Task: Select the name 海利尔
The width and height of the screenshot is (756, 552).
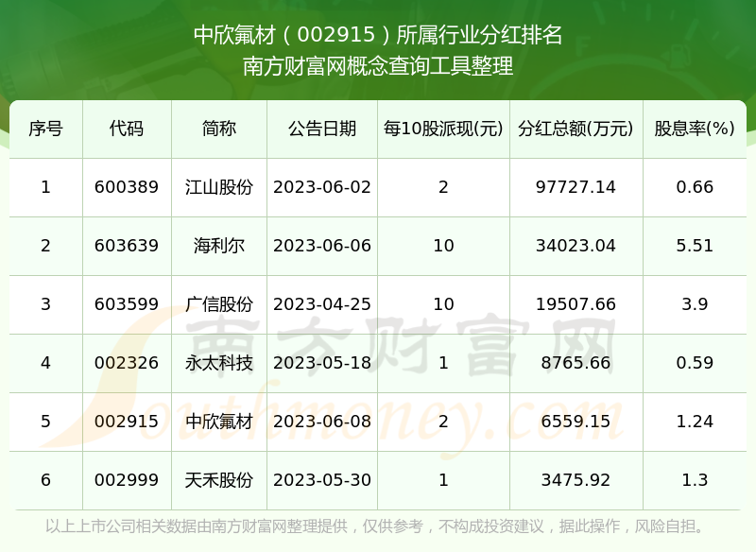Action: (219, 246)
